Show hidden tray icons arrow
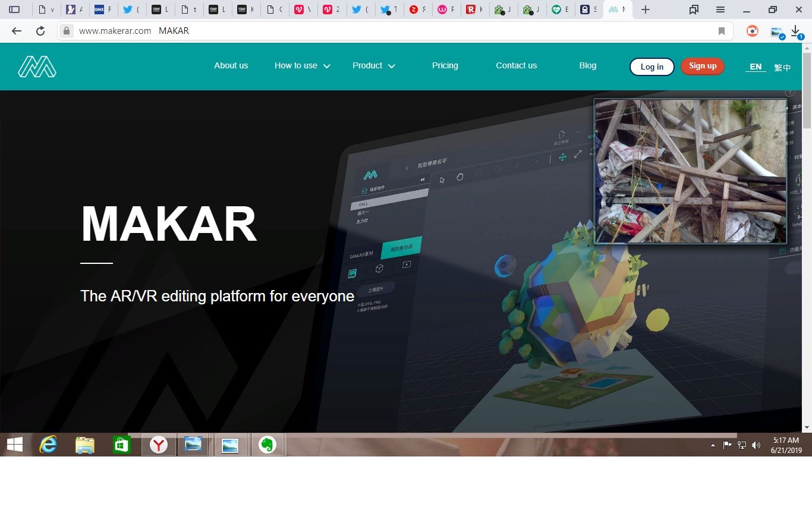The height and width of the screenshot is (529, 812). 713,445
